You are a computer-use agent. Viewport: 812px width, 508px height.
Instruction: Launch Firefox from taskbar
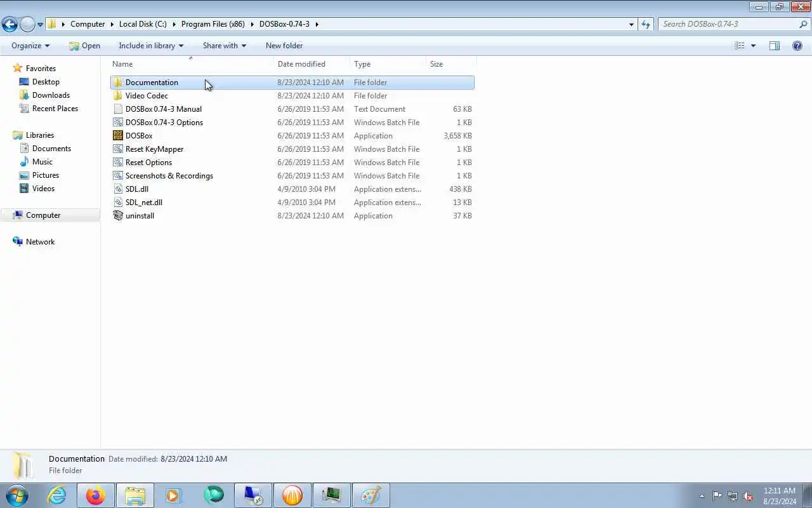96,495
